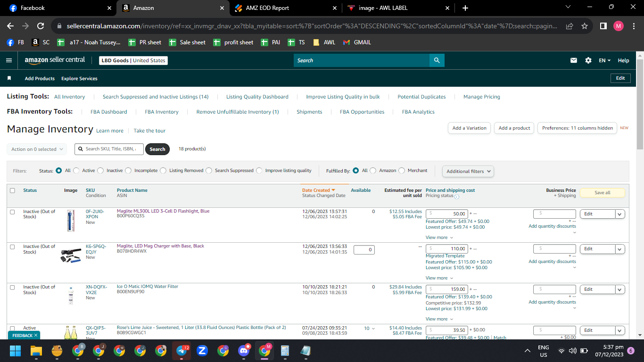This screenshot has width=644, height=362.
Task: Go back using the browser back arrow
Action: click(10, 26)
